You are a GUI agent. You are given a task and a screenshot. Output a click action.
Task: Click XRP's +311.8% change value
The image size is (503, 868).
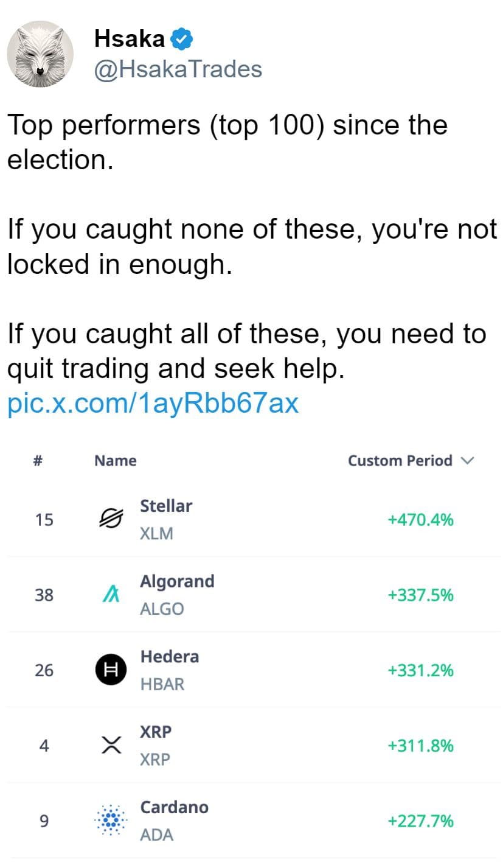421,746
